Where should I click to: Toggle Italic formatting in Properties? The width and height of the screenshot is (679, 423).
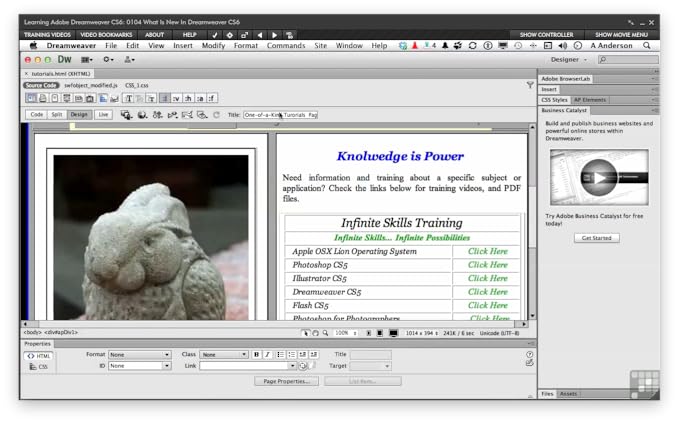(x=268, y=355)
